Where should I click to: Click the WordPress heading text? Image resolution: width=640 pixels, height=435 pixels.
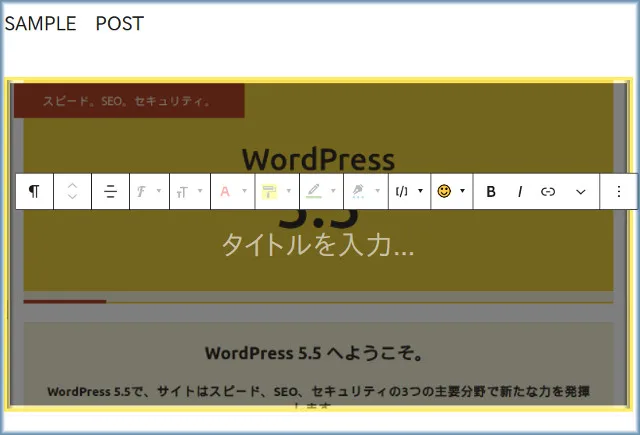(318, 159)
